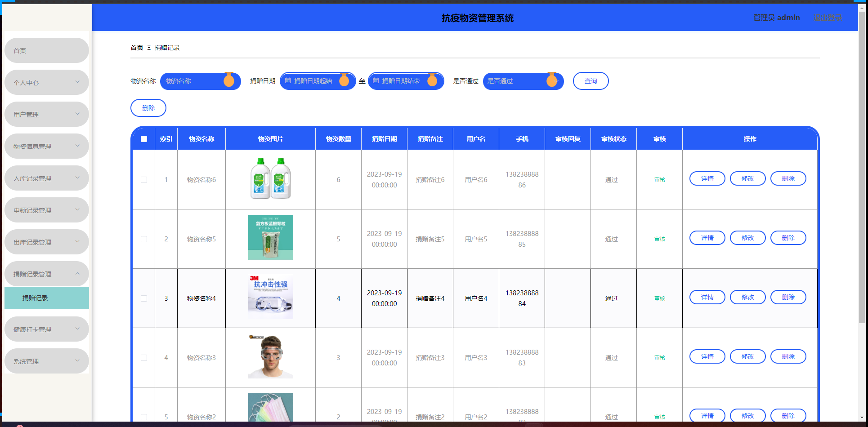Click calendar icon in 捐赠日期起始 field
Image resolution: width=868 pixels, height=427 pixels.
(x=288, y=81)
